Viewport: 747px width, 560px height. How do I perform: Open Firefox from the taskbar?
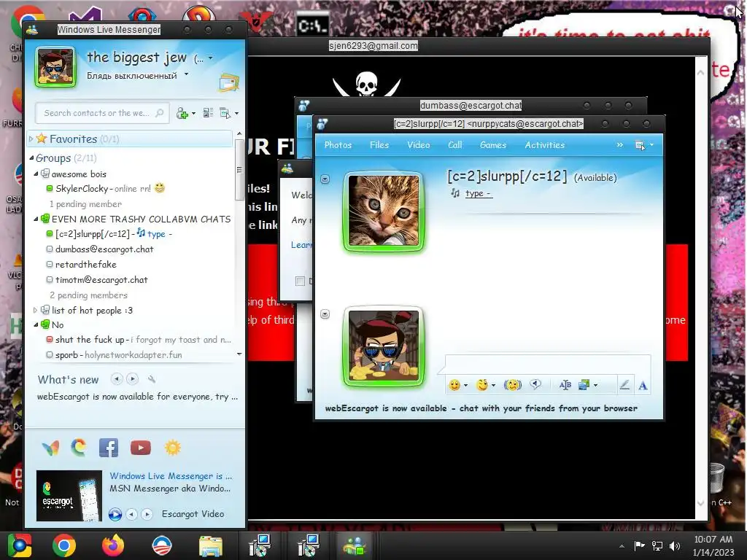(113, 545)
